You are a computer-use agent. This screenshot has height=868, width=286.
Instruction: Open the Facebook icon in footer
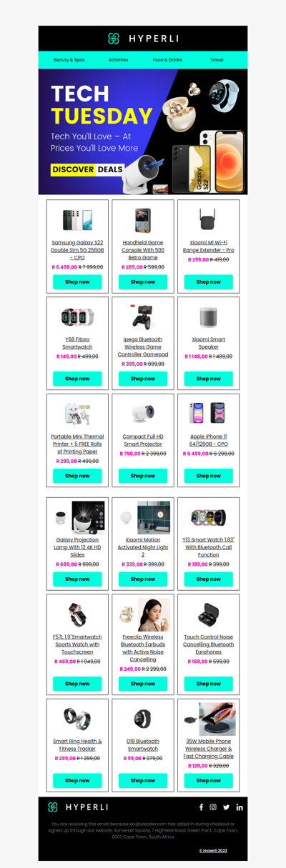201,807
